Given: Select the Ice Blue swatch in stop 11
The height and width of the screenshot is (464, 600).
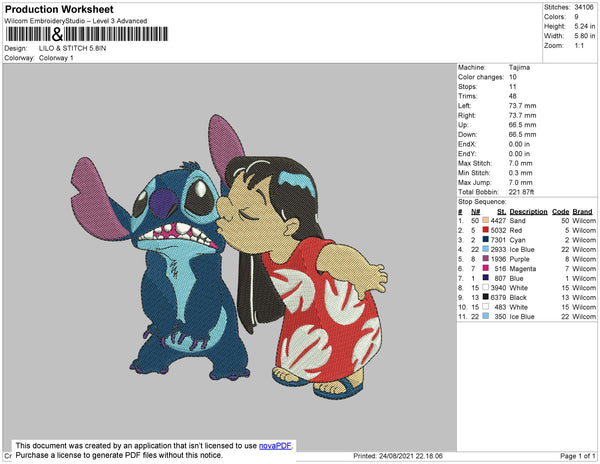Looking at the screenshot, I should point(485,316).
